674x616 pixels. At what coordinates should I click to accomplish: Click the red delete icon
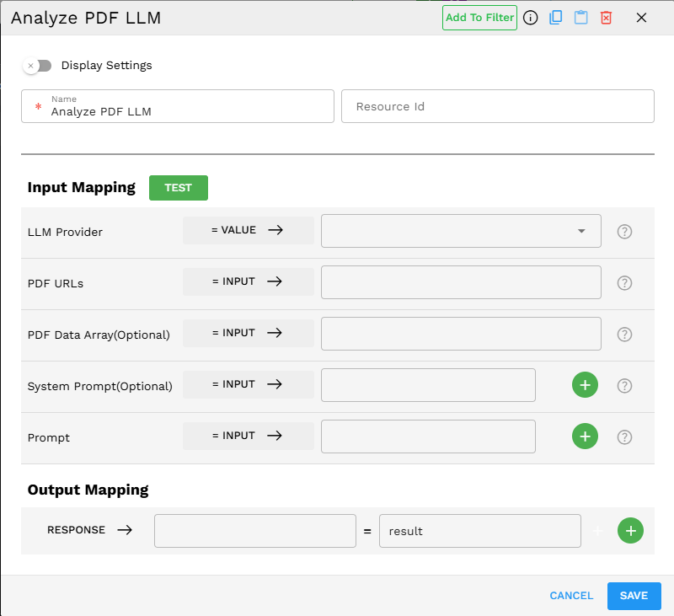tap(606, 18)
